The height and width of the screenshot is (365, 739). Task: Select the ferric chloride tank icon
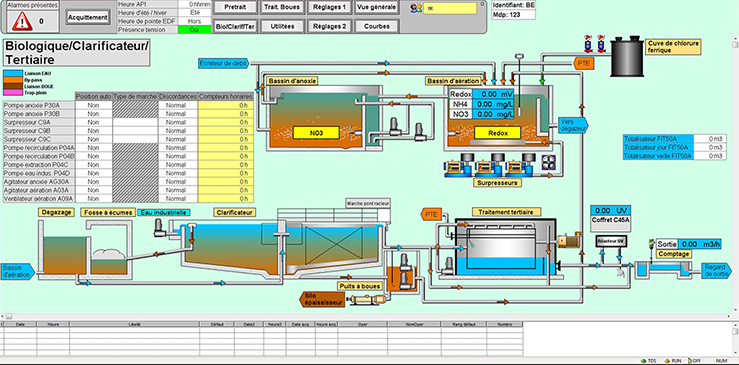pyautogui.click(x=626, y=56)
